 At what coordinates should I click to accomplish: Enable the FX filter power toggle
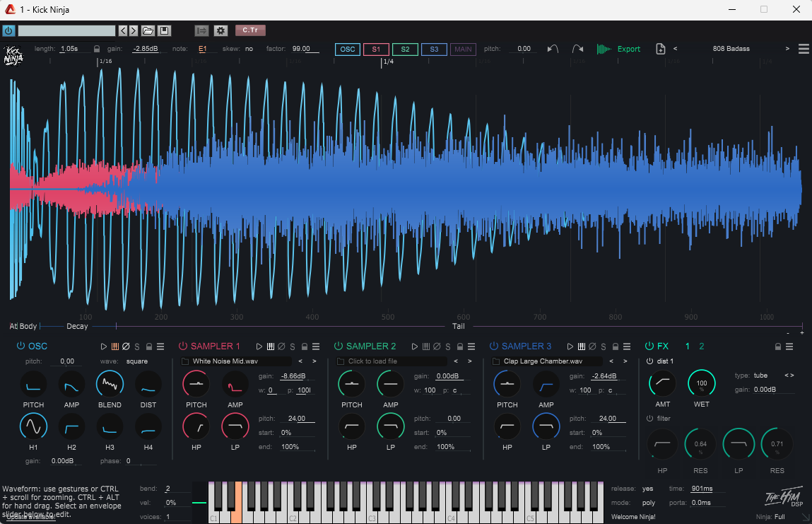[x=650, y=418]
